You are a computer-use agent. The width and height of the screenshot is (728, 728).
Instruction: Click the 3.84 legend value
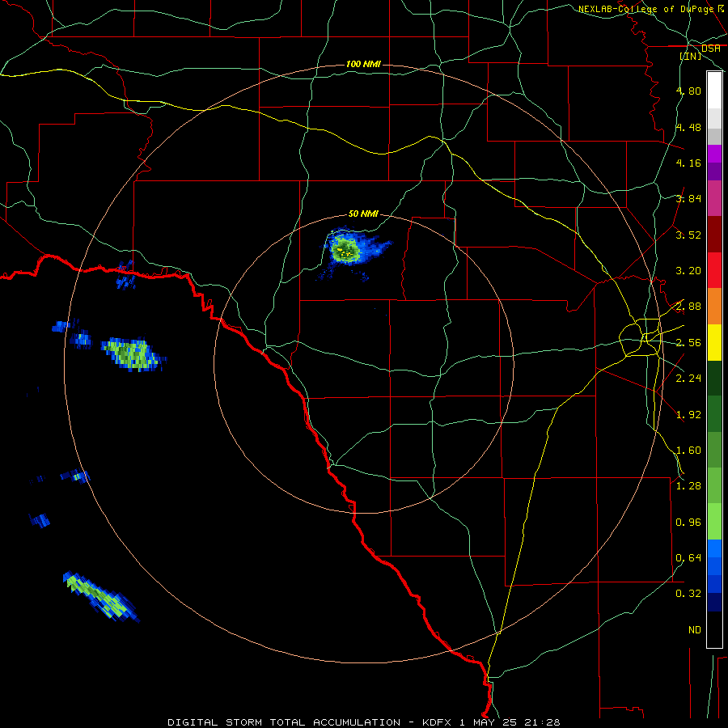click(x=688, y=199)
